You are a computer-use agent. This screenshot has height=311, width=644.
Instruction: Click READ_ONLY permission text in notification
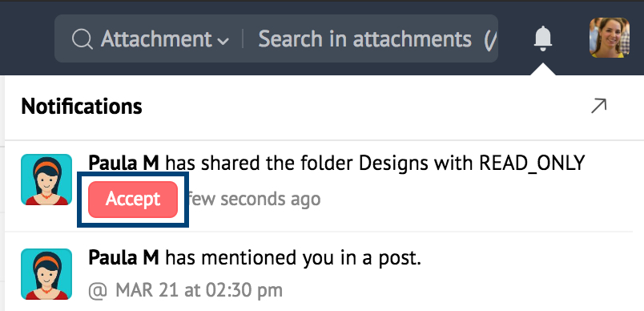click(x=533, y=164)
